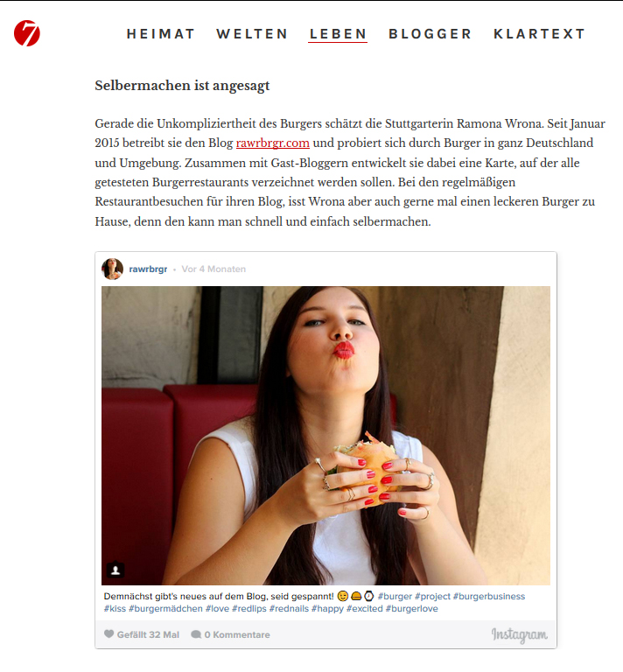Open the #burgerbusiness hashtag
The width and height of the screenshot is (623, 672).
[489, 596]
